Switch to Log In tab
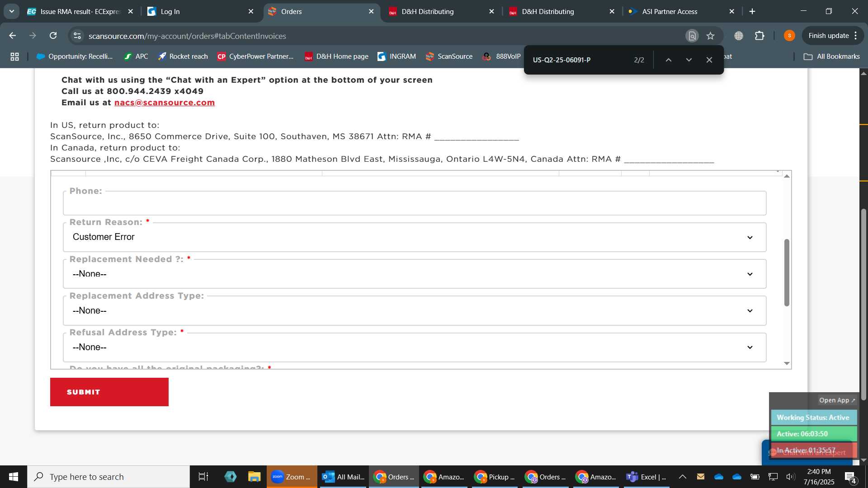 [x=199, y=11]
